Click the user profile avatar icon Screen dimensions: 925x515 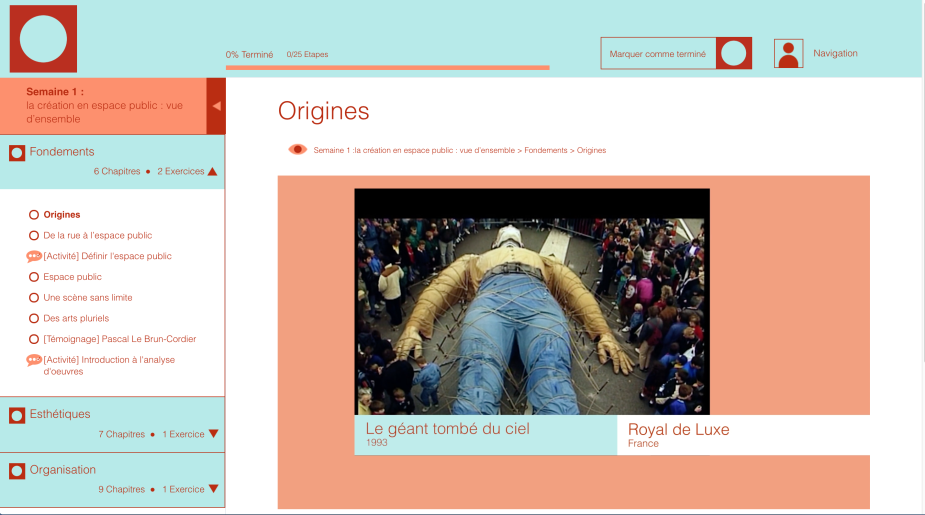click(788, 54)
